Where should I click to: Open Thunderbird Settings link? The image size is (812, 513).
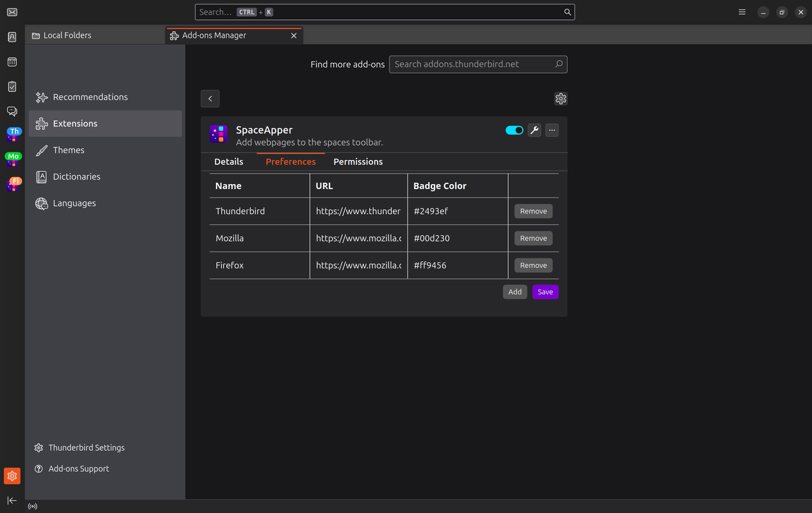[x=79, y=448]
